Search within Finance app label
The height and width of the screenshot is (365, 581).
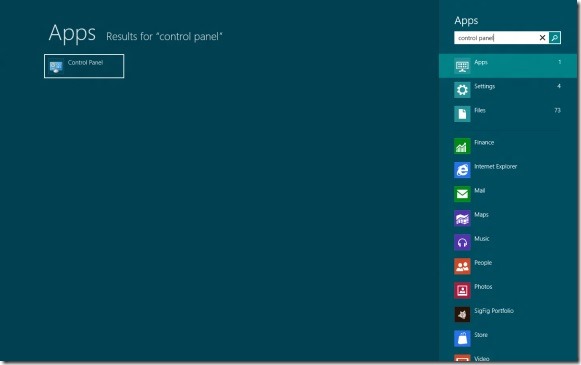point(484,142)
